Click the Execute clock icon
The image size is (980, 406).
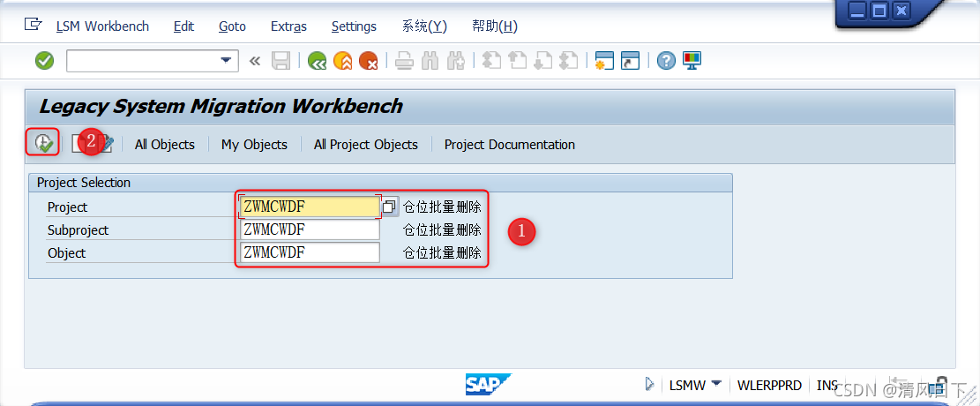43,143
